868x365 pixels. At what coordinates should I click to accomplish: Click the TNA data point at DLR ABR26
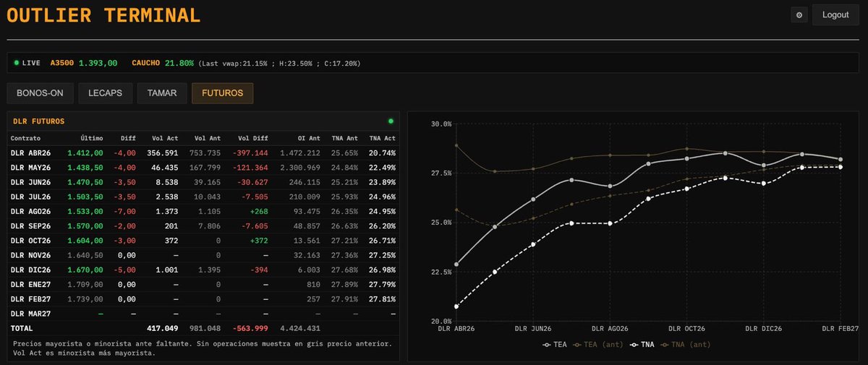[x=456, y=306]
